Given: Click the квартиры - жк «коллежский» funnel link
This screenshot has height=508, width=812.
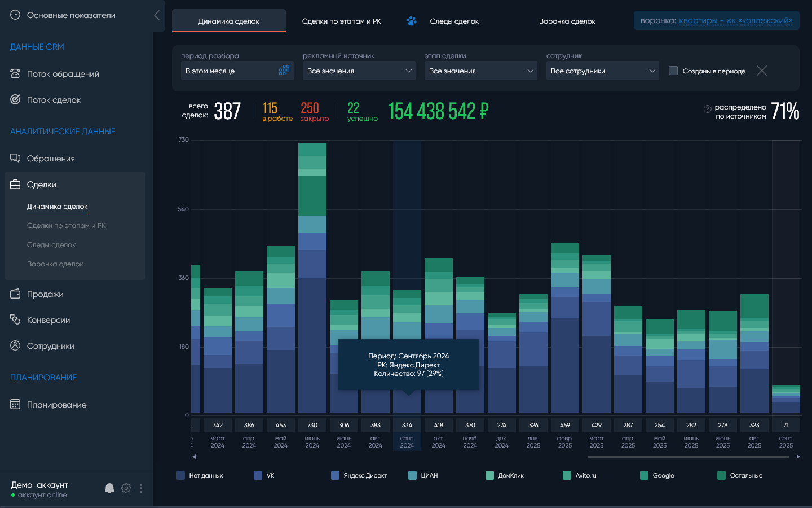Looking at the screenshot, I should [x=735, y=21].
